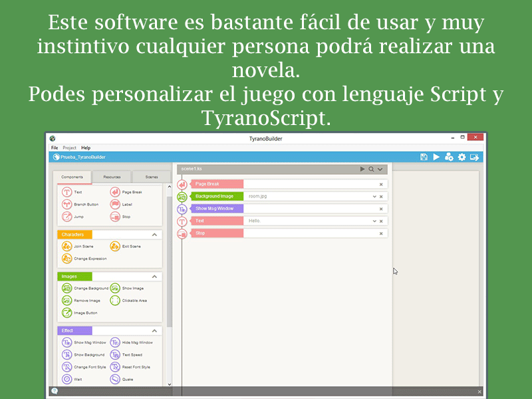532x399 pixels.
Task: Add Quake effect component
Action: 122,379
